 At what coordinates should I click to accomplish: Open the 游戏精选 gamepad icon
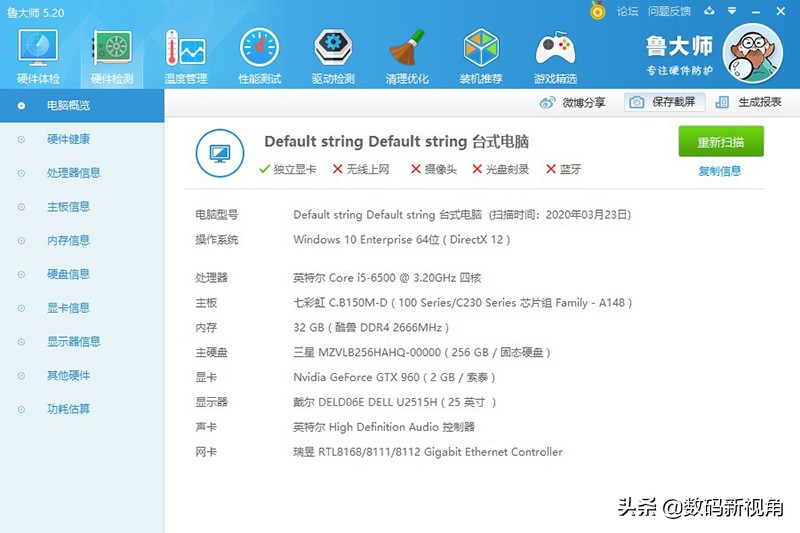555,49
